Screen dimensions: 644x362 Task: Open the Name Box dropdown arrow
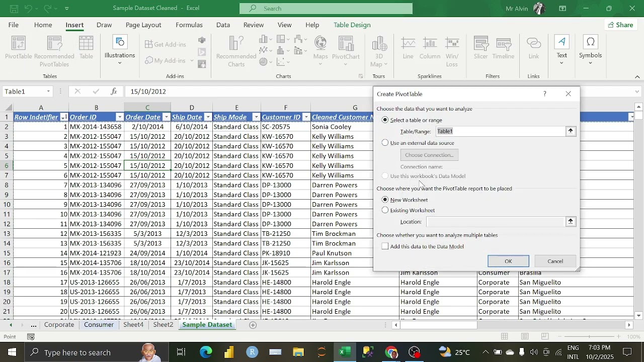tap(48, 92)
